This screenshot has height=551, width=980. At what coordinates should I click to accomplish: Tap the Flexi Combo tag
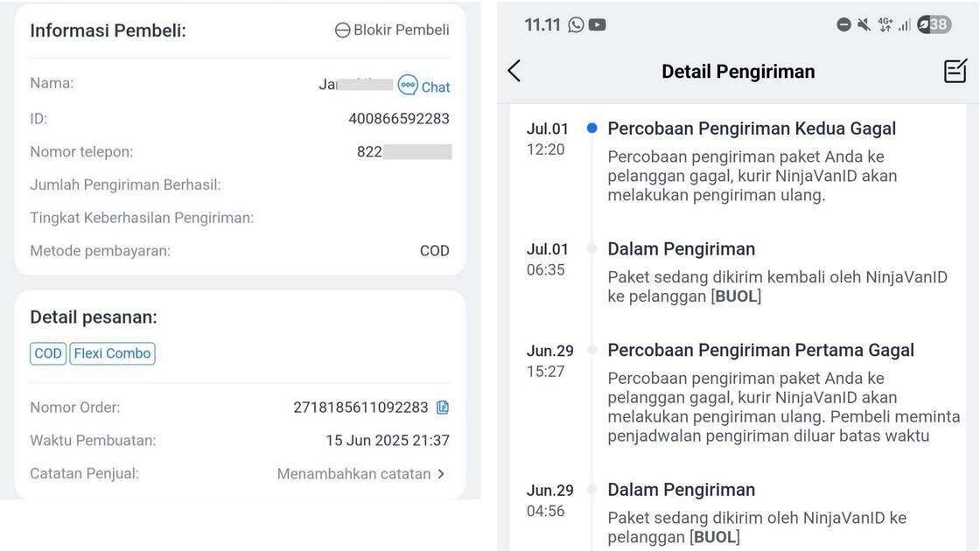[113, 353]
